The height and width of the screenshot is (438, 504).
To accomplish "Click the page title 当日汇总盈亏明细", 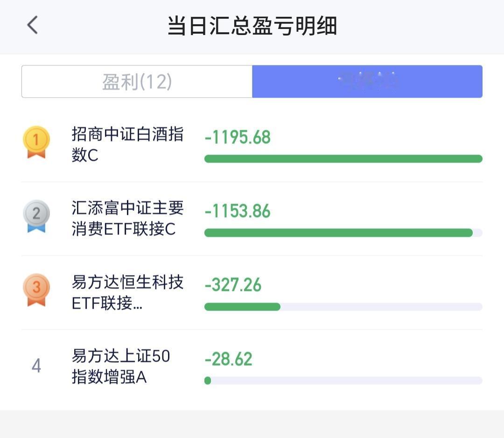I will click(x=252, y=26).
